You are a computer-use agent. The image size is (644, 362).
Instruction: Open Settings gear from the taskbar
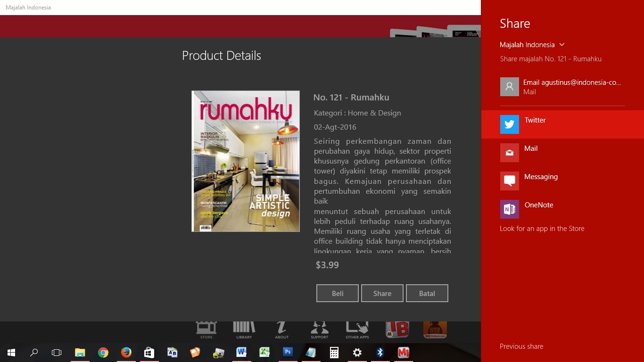pyautogui.click(x=357, y=353)
